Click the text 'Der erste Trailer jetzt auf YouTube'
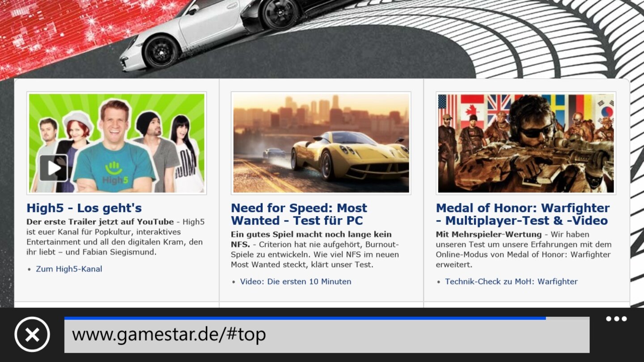Viewport: 644px width, 362px height. (100, 222)
